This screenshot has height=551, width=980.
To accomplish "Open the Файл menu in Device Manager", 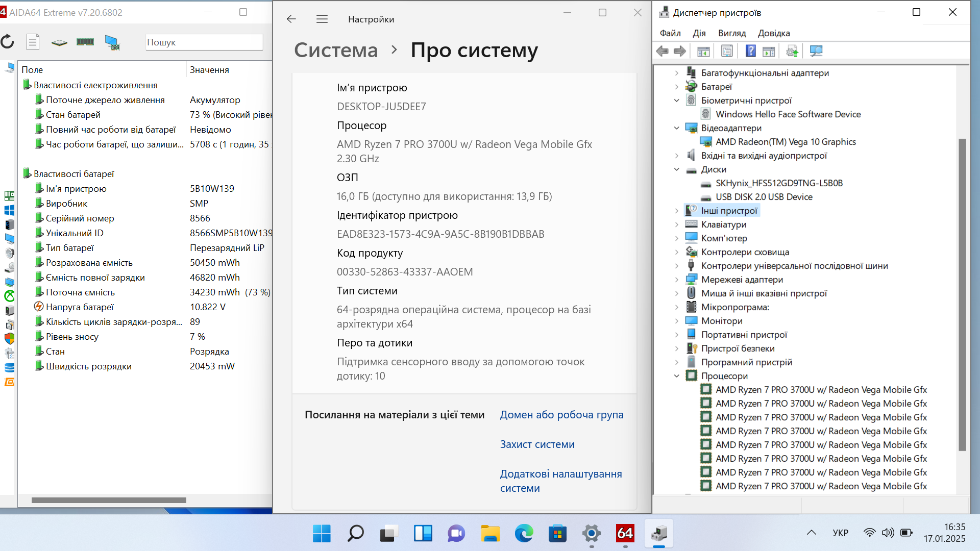I will [670, 33].
